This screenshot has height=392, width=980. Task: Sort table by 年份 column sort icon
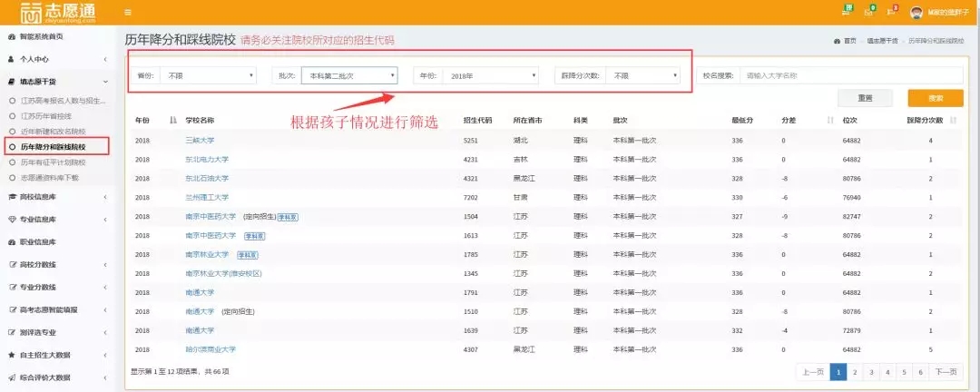pyautogui.click(x=172, y=120)
